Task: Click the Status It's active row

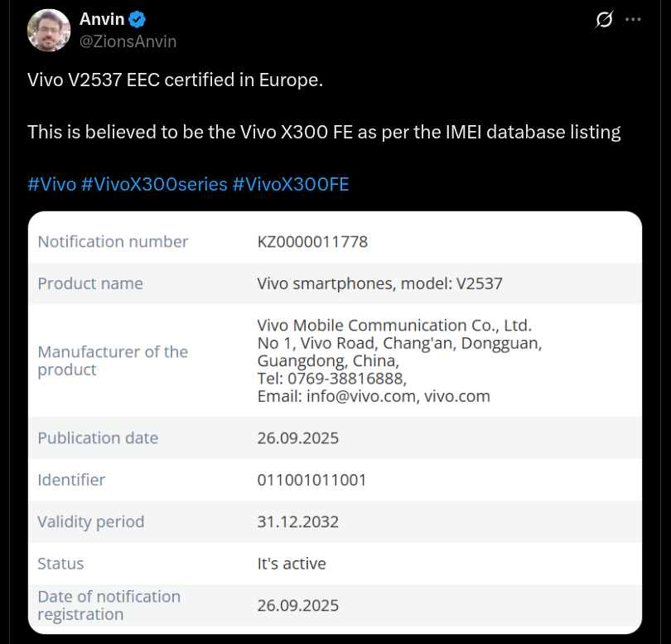Action: (290, 563)
